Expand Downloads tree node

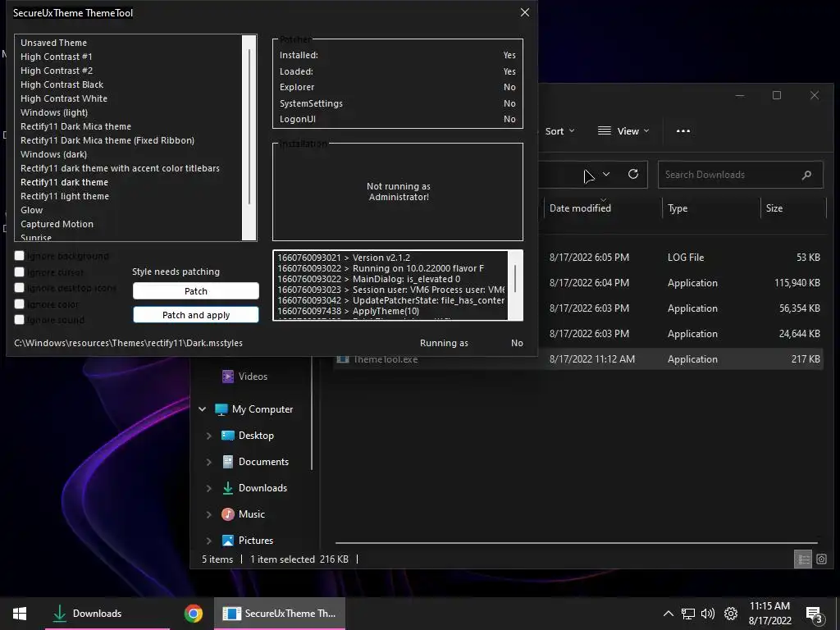[x=209, y=489]
